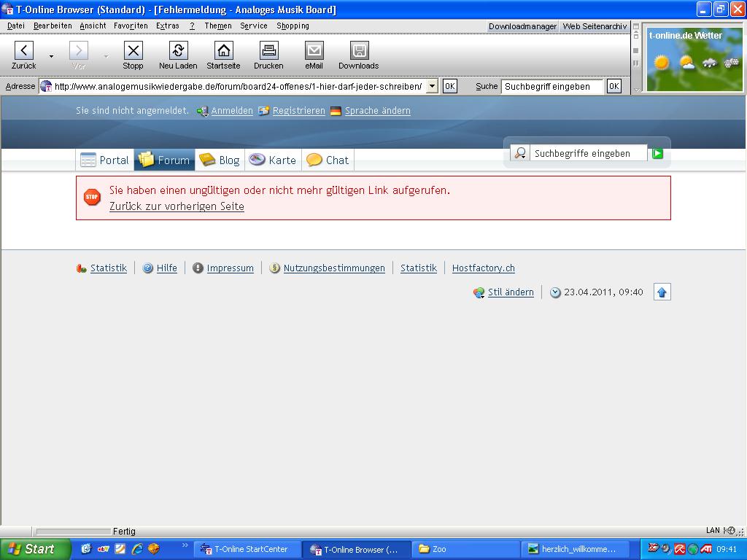The image size is (747, 560).
Task: Click the Nutzungsbestimmungen link
Action: [x=334, y=268]
